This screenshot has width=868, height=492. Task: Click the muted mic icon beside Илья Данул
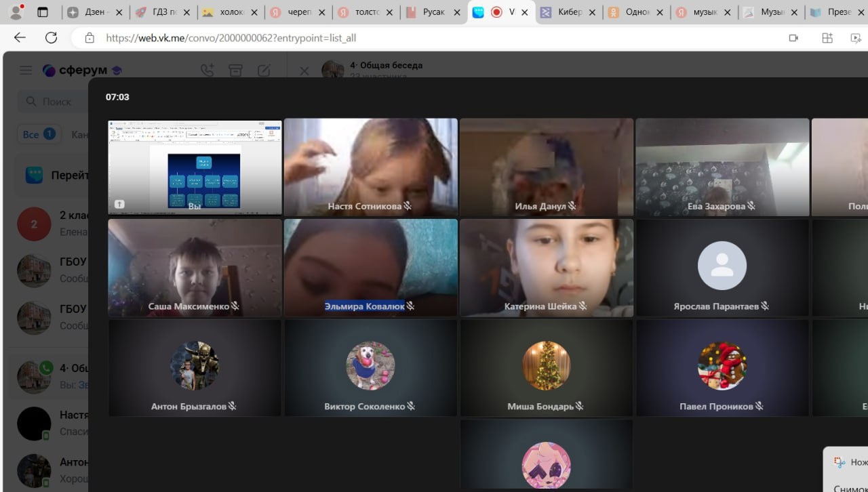tap(572, 206)
